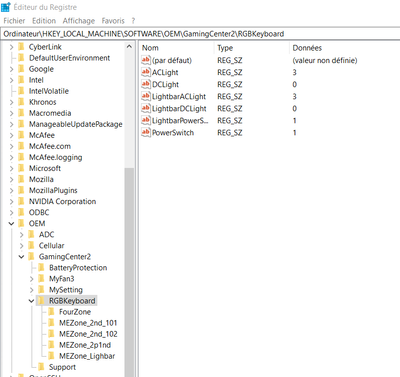Select the McAfee key

[x=42, y=135]
